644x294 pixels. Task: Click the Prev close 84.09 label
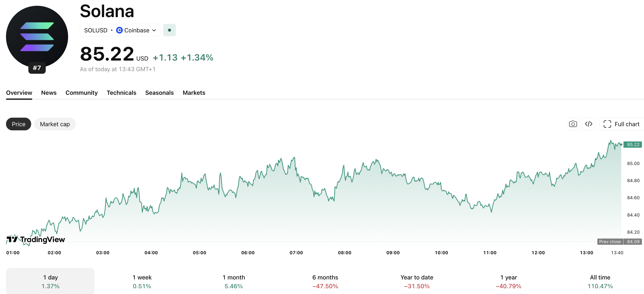click(x=620, y=241)
